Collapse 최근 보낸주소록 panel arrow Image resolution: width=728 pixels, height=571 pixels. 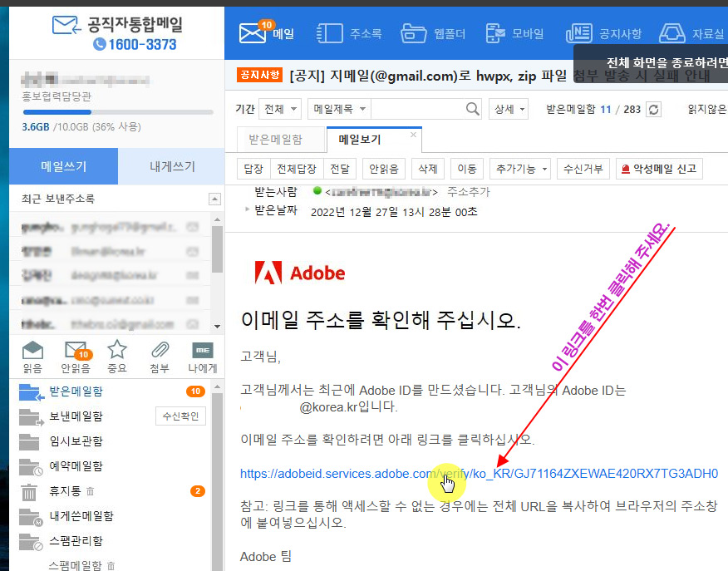pos(214,199)
